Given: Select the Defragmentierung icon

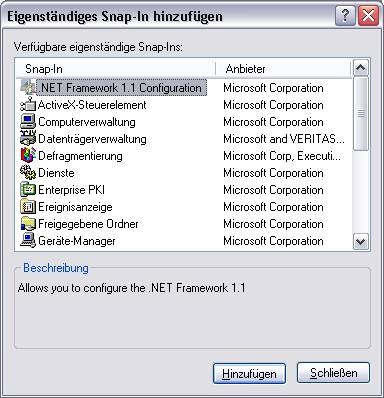Looking at the screenshot, I should (x=28, y=156).
